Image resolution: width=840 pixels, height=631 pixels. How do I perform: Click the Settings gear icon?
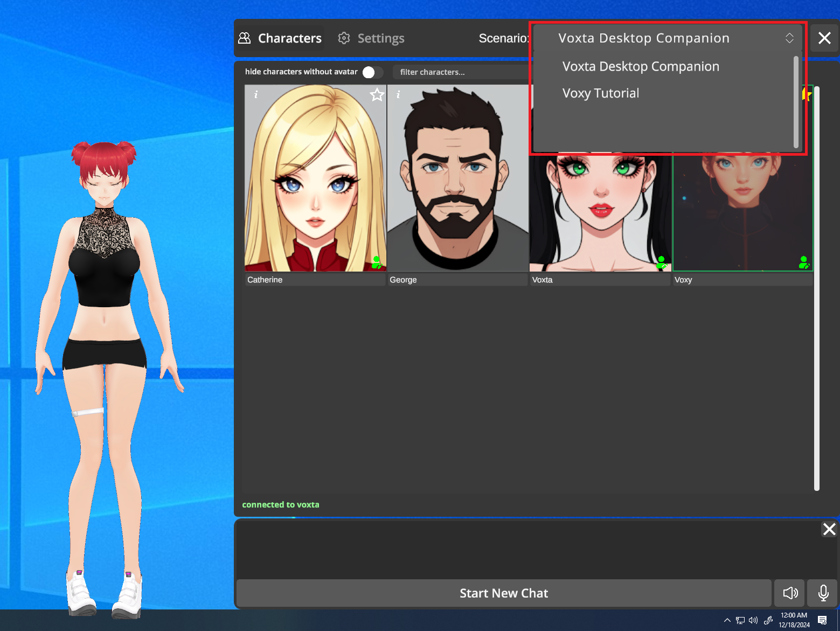tap(344, 38)
